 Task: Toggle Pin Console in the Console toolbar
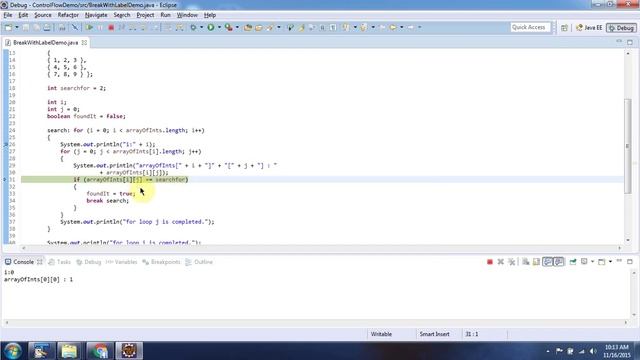(x=573, y=262)
